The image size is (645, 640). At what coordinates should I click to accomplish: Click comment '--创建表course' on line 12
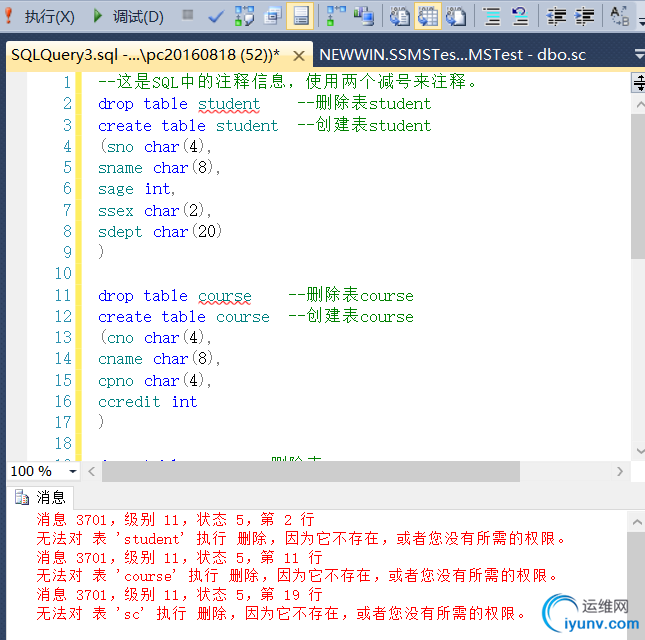point(351,316)
